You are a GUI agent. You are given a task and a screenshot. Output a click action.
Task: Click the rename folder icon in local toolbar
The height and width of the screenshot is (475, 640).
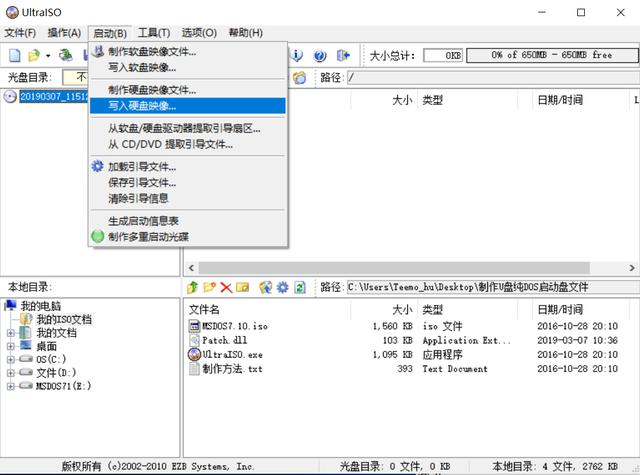click(242, 287)
